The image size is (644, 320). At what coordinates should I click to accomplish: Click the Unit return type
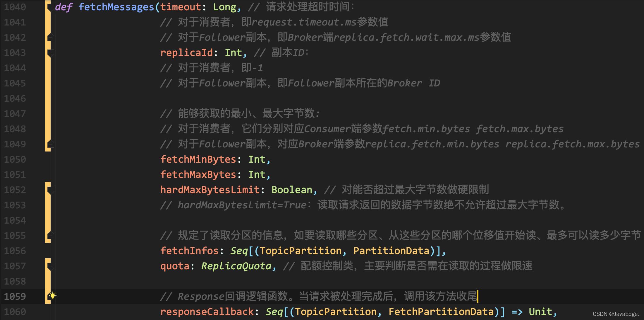[540, 312]
